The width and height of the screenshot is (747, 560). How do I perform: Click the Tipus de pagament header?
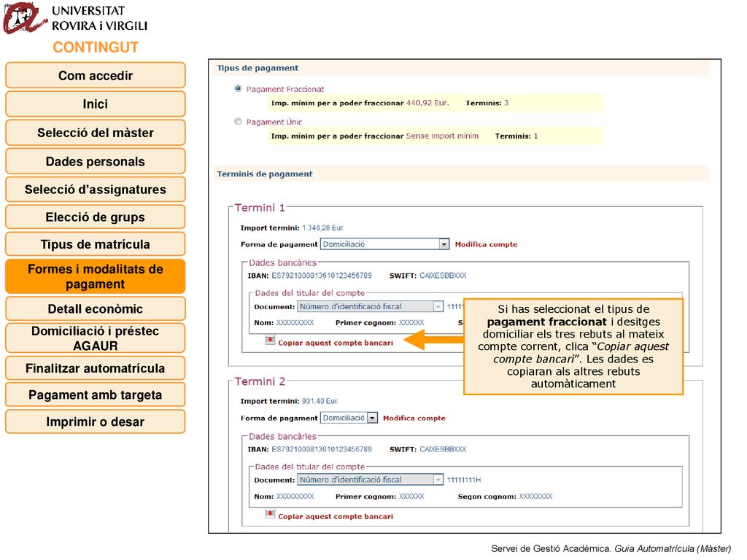[x=258, y=68]
